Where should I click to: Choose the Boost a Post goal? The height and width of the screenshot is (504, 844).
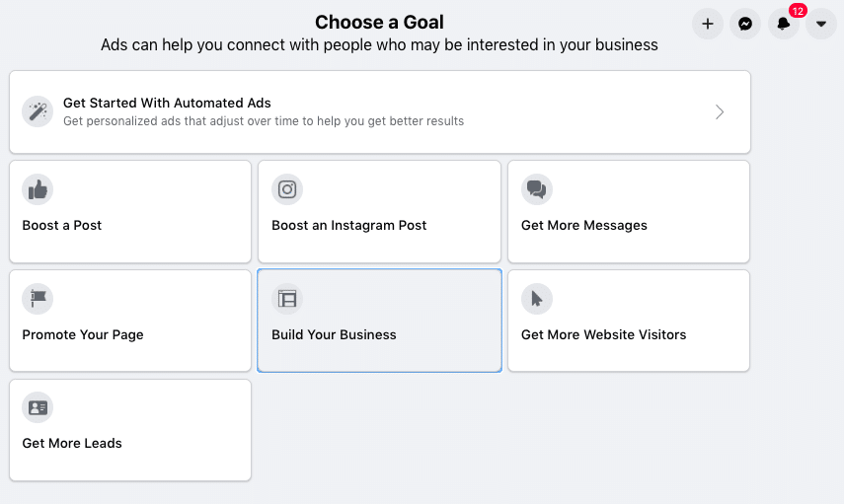130,211
